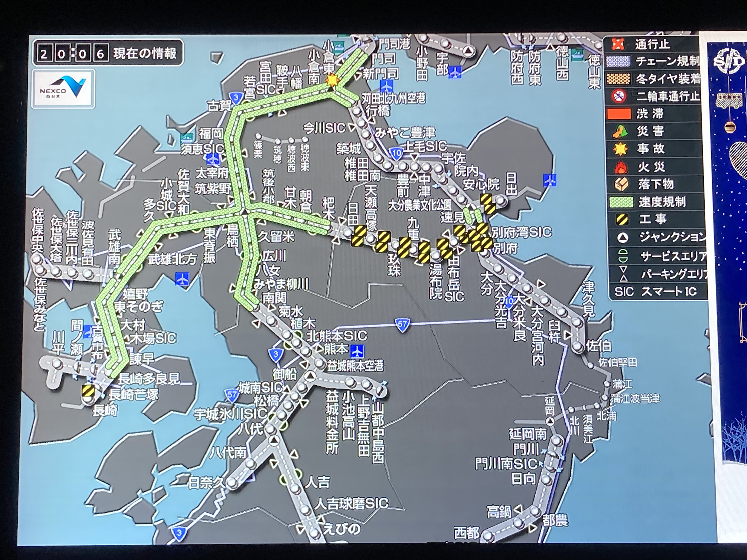Click the 二輪車通行止 legend icon

[x=619, y=96]
